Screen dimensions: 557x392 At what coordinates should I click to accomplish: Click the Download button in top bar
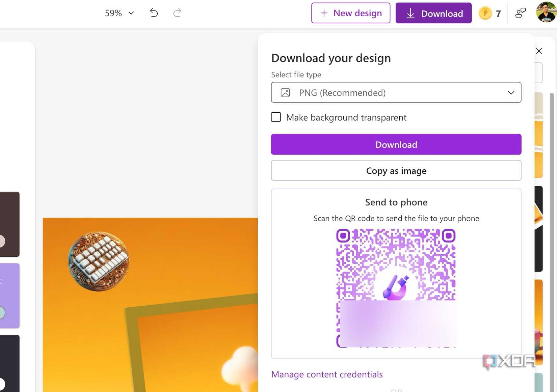pos(433,13)
